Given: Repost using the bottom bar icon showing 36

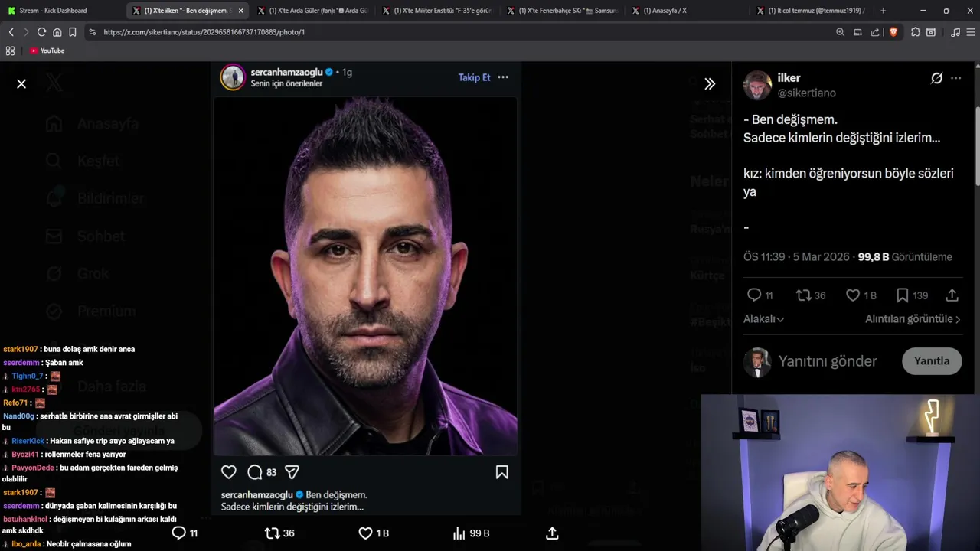Looking at the screenshot, I should click(x=279, y=533).
